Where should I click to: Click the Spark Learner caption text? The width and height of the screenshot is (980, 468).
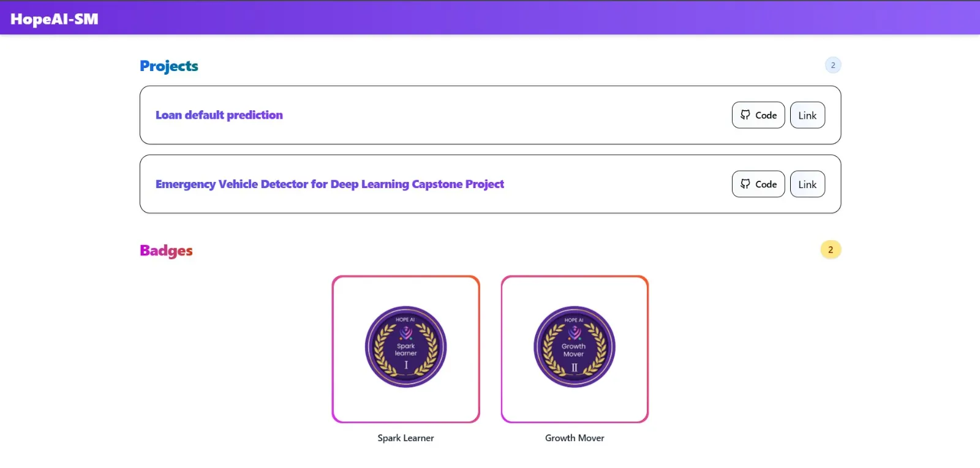(x=405, y=438)
